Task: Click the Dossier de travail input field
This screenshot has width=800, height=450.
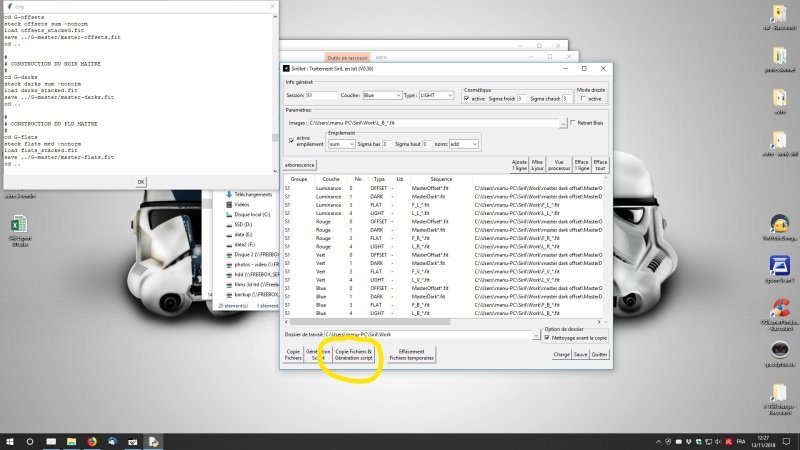Action: pyautogui.click(x=428, y=335)
